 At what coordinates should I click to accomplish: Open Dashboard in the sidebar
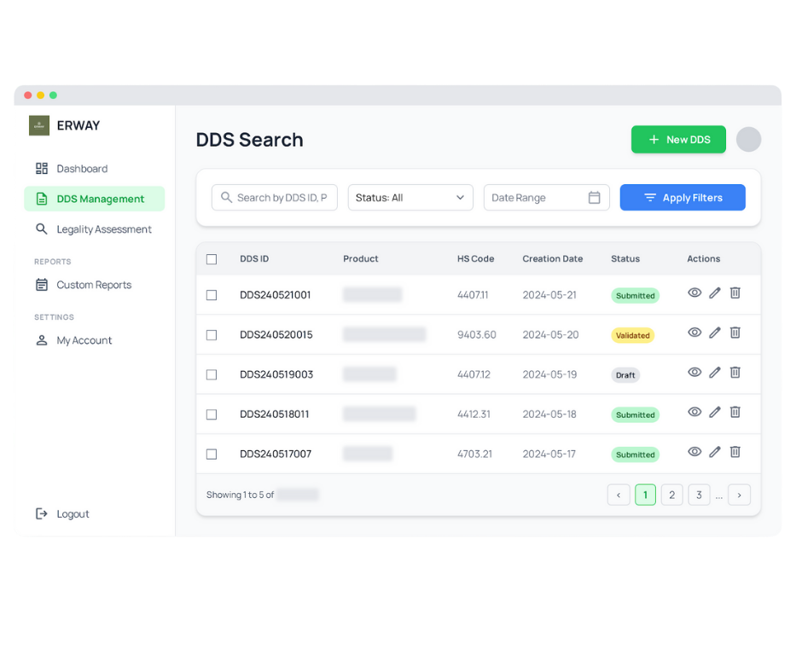tap(82, 169)
